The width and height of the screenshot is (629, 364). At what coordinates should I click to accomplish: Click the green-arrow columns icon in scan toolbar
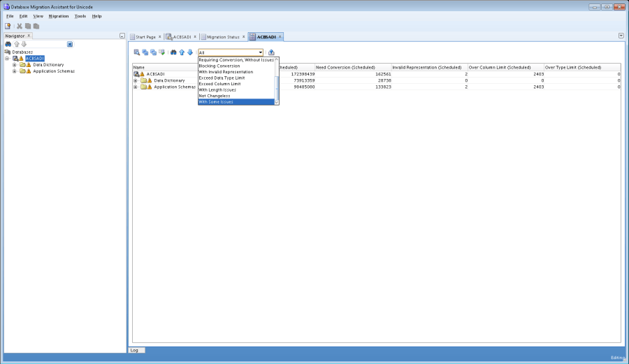click(161, 52)
